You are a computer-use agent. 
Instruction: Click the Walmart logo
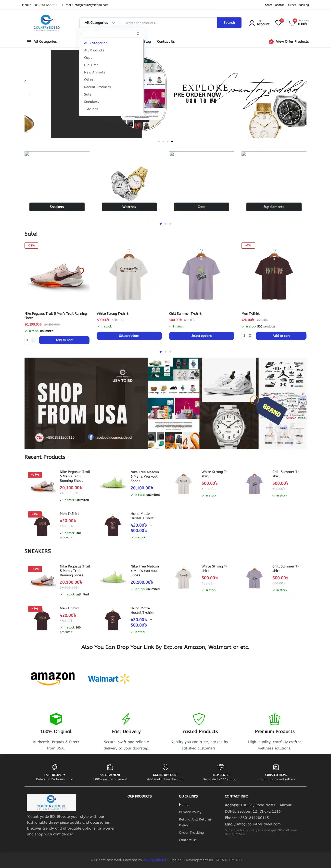109,679
